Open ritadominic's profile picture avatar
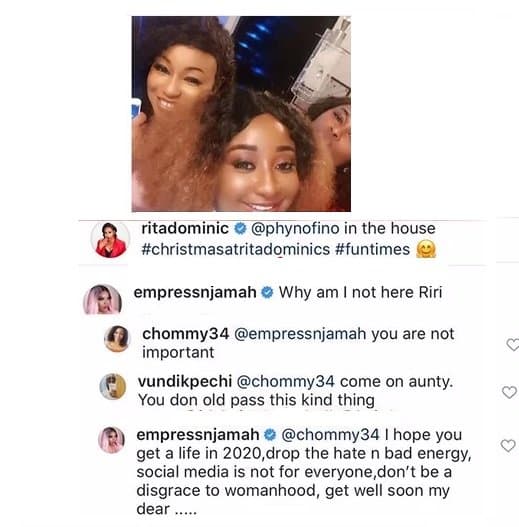The height and width of the screenshot is (527, 519). 111,240
